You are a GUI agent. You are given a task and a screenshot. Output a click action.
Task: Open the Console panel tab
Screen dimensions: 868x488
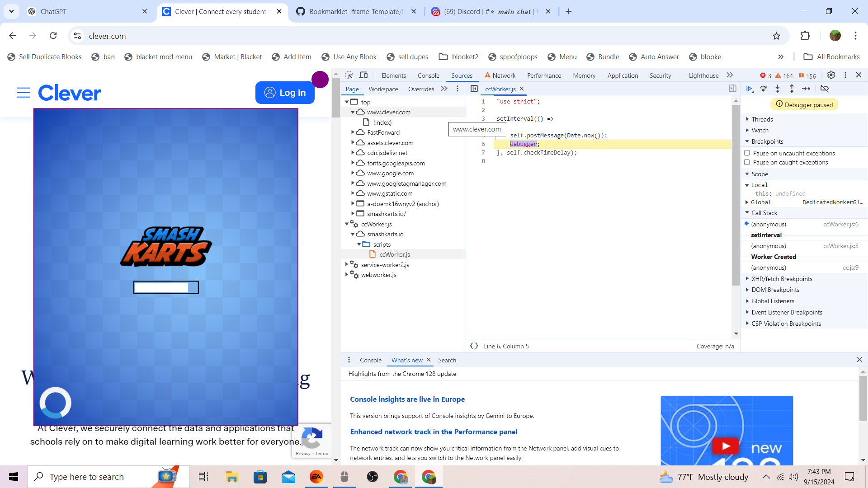pos(428,75)
